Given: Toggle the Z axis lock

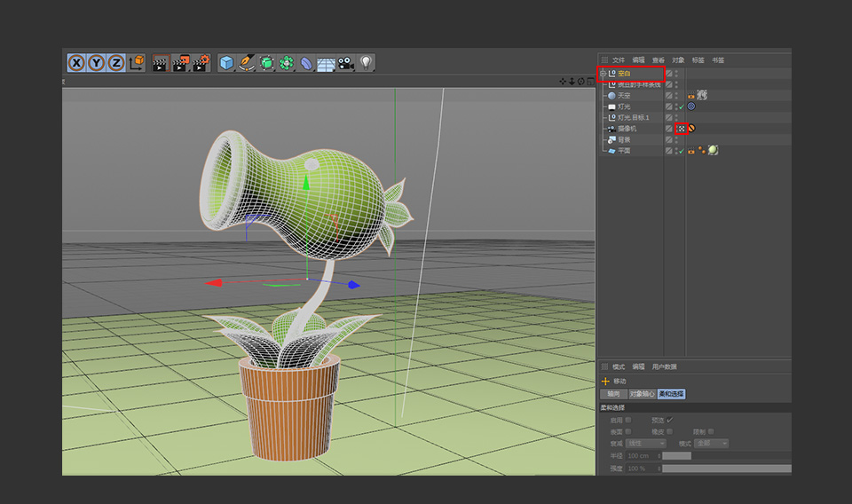Looking at the screenshot, I should 115,63.
